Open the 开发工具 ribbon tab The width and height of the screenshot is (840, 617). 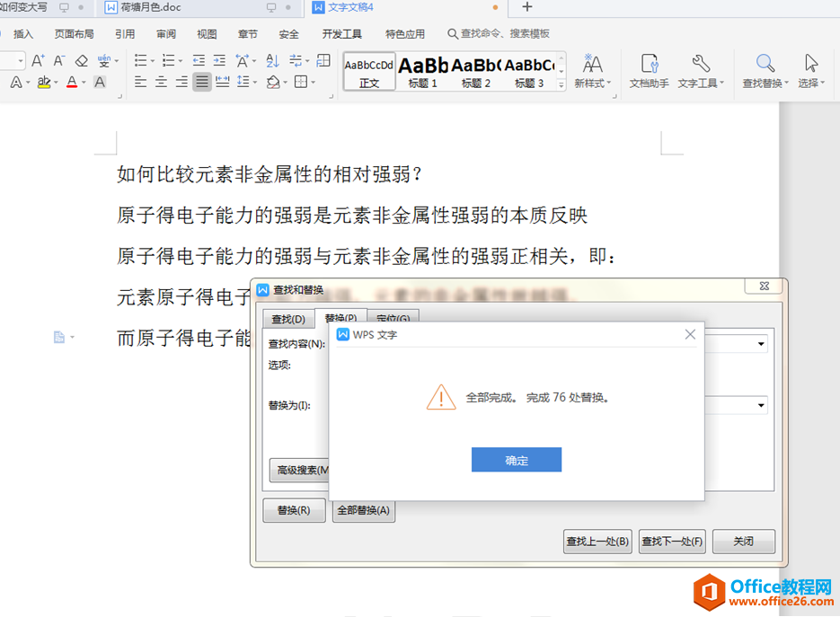tap(341, 34)
